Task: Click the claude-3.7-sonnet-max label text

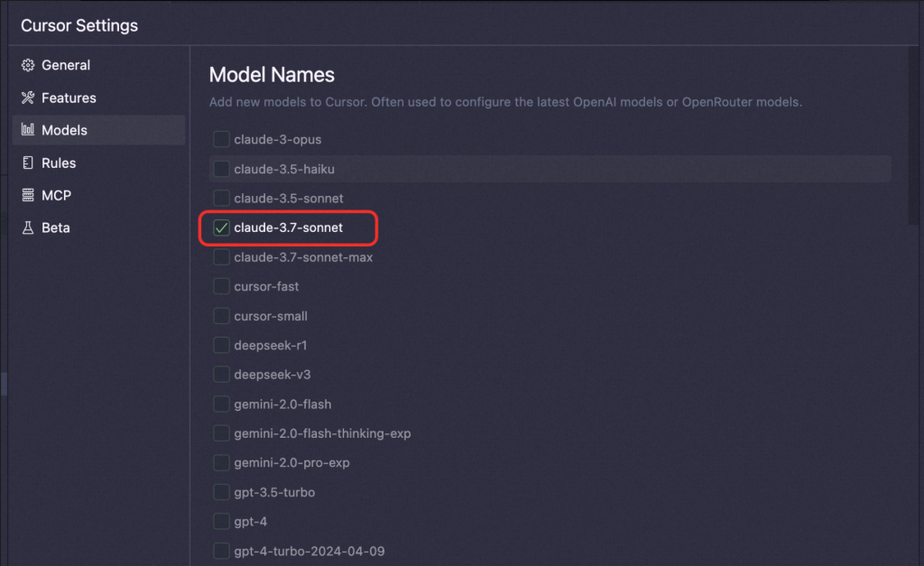Action: 303,257
